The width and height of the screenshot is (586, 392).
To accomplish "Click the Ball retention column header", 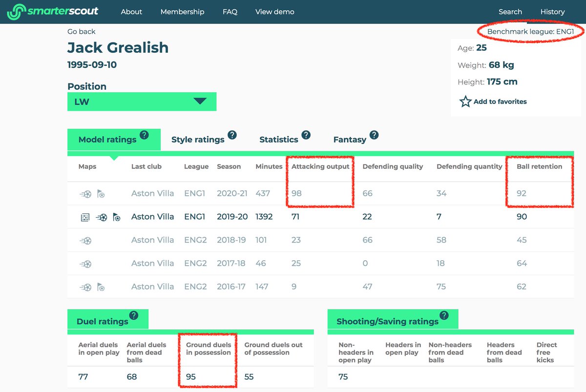I will 540,166.
